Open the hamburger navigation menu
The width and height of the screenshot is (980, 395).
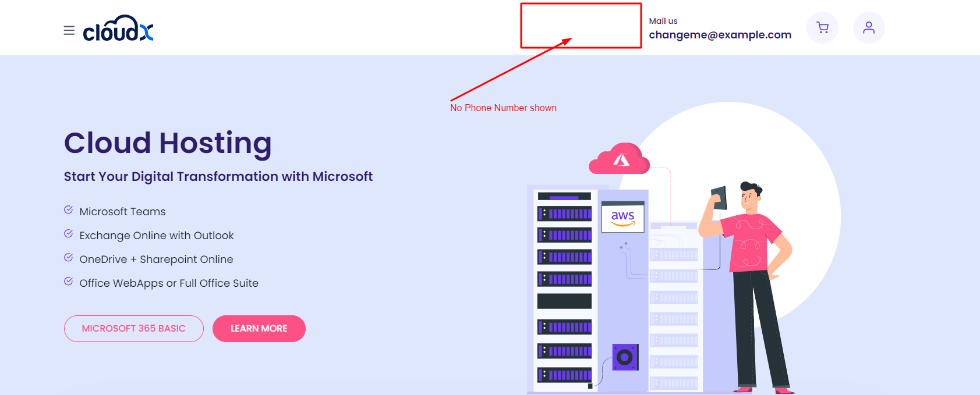(x=69, y=30)
